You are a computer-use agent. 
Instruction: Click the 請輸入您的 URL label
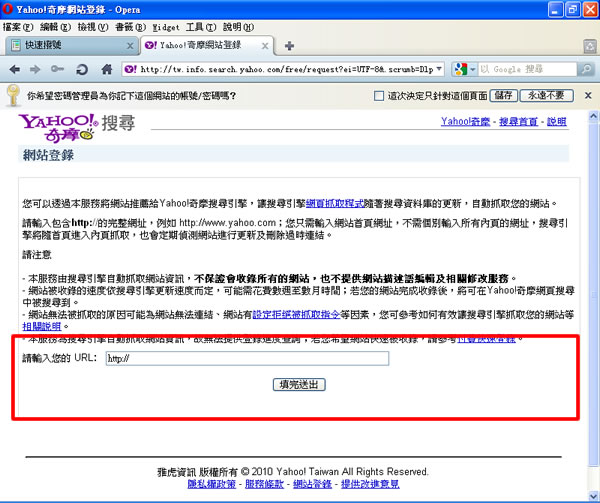(60, 358)
